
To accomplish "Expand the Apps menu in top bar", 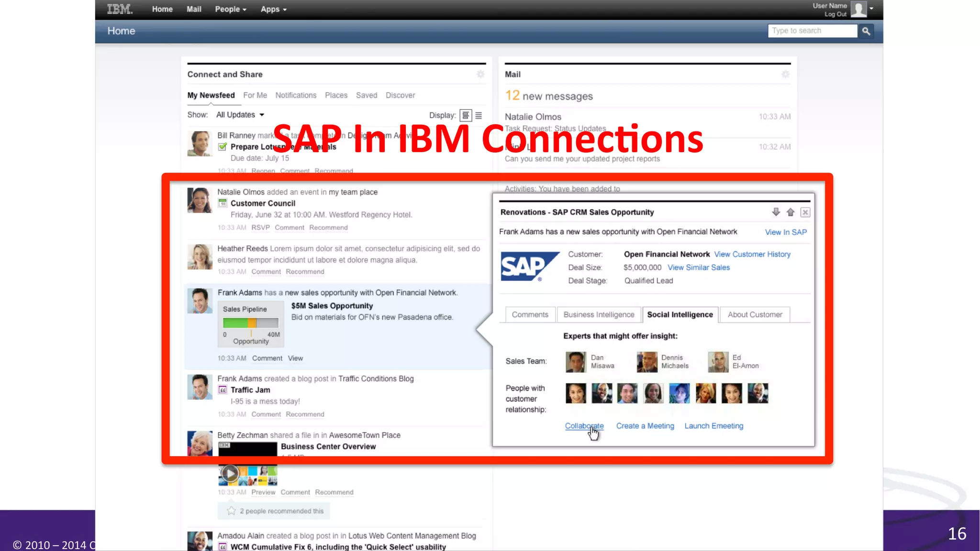I will click(274, 9).
